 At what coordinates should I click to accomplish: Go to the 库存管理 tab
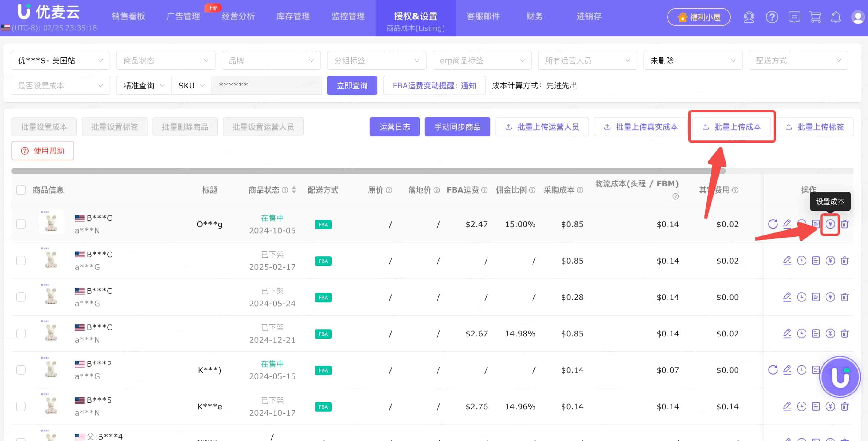[x=293, y=16]
